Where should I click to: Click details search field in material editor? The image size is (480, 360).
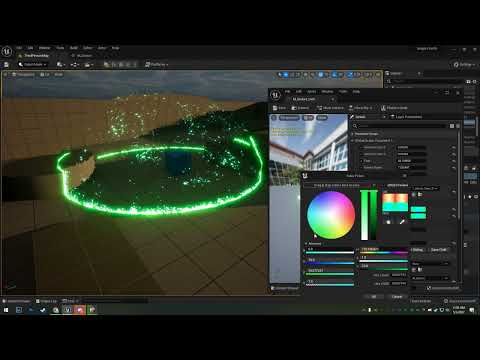pyautogui.click(x=402, y=126)
